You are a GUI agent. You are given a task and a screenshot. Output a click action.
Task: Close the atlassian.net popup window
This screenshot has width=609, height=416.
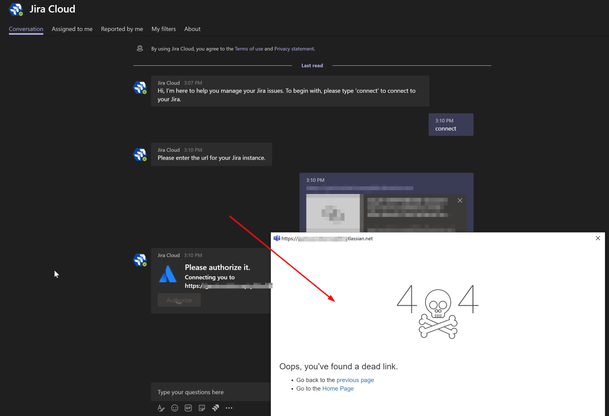(x=598, y=238)
